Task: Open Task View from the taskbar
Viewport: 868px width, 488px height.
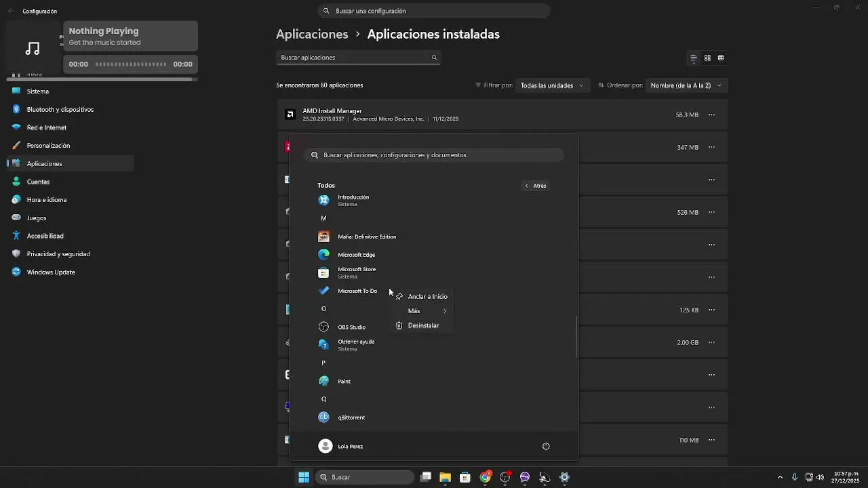Action: coord(425,477)
